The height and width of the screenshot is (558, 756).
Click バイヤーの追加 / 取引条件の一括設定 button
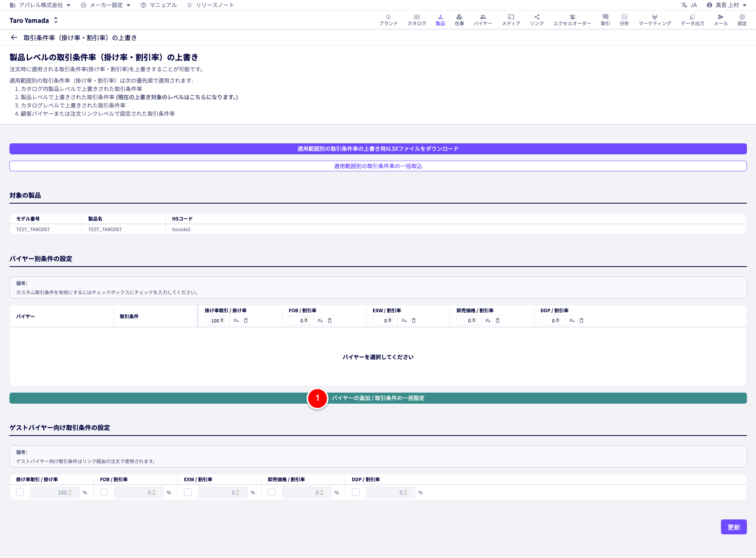pos(378,398)
